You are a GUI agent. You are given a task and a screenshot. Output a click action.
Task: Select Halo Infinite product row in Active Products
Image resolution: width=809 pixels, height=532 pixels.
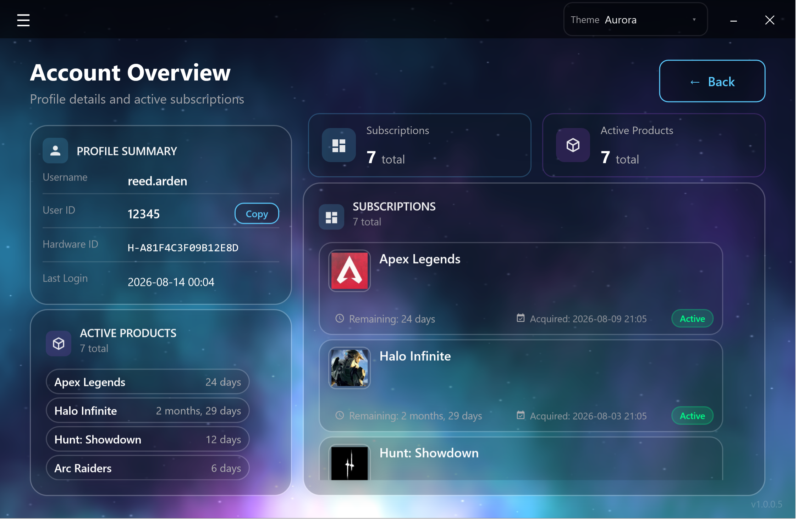(148, 411)
